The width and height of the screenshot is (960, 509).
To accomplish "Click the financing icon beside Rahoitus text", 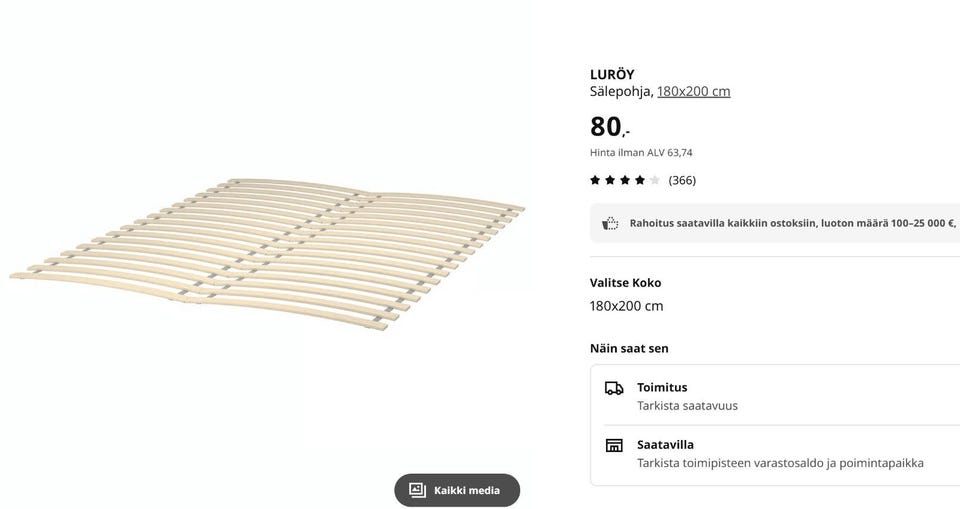I will tap(610, 223).
